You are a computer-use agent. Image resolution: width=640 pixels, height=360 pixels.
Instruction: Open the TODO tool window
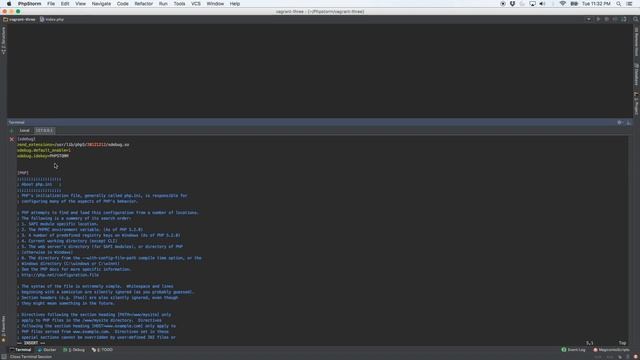point(102,350)
